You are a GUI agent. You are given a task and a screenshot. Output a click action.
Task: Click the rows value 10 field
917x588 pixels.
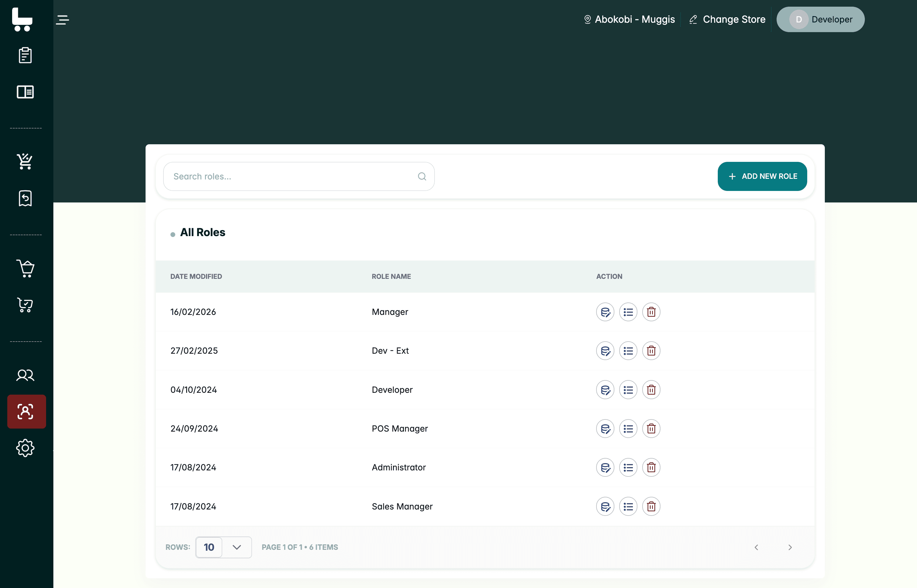pos(209,547)
